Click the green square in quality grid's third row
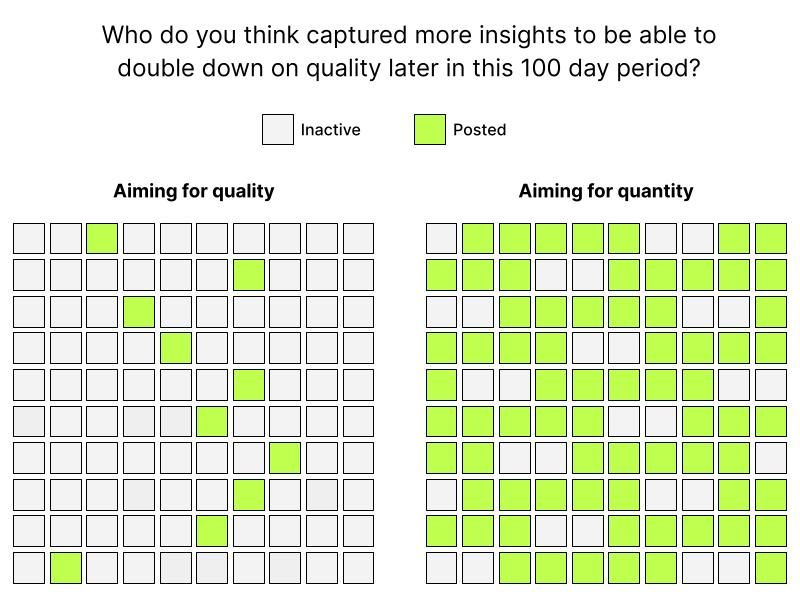Screen dimensions: 800x600 tap(139, 312)
